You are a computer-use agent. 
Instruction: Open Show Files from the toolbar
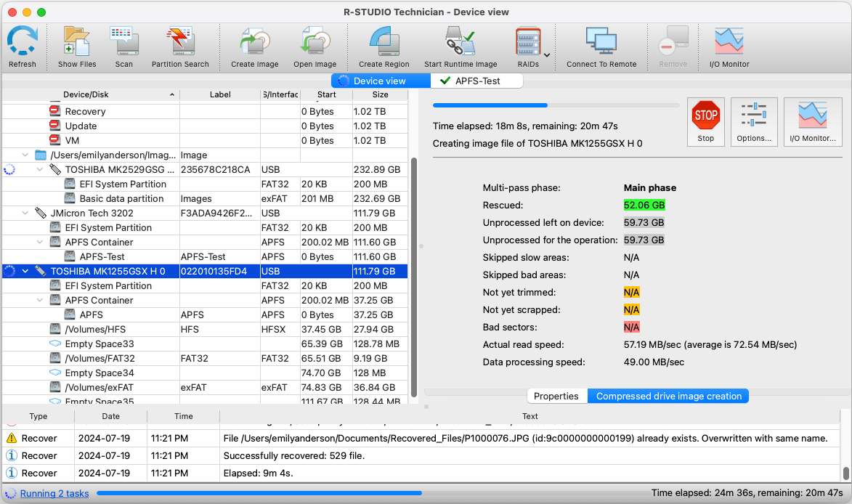point(76,47)
